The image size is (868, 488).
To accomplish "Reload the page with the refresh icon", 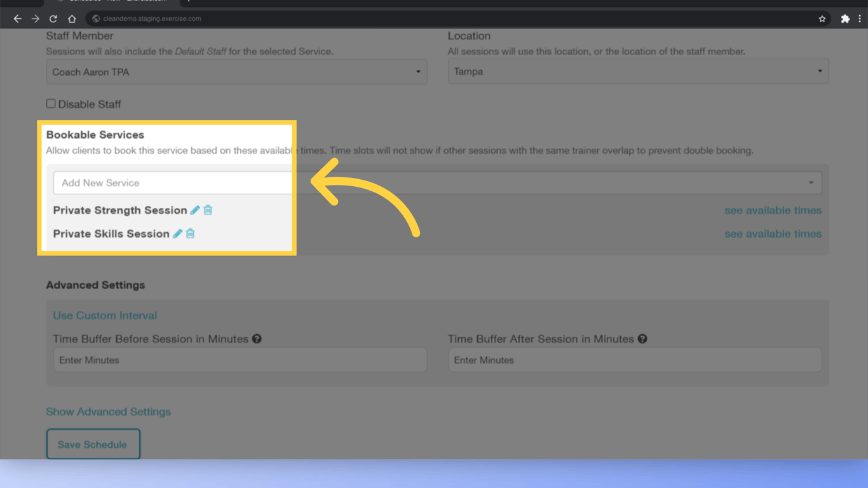I will pyautogui.click(x=53, y=18).
